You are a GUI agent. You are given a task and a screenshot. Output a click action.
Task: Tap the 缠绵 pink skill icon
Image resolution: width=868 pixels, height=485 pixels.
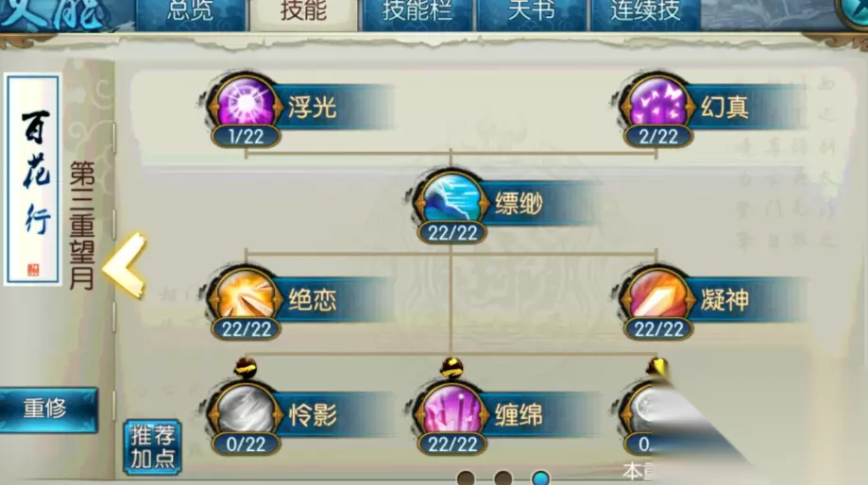click(451, 410)
